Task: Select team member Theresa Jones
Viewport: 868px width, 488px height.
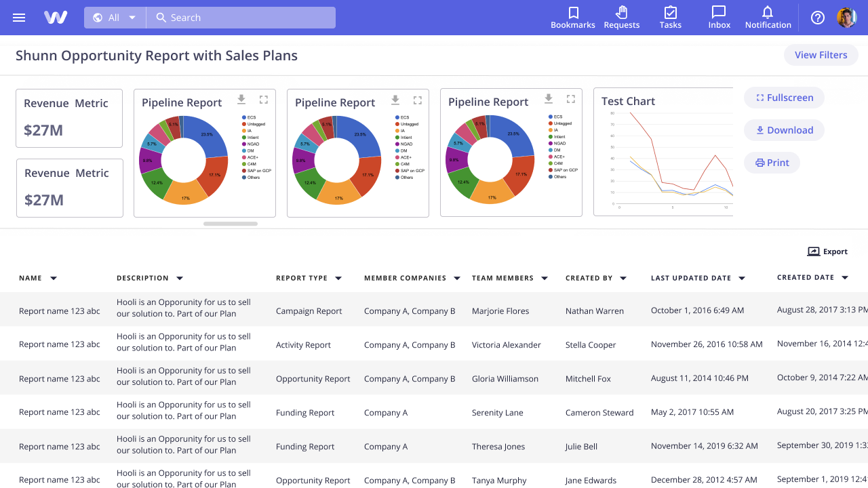Action: [x=498, y=447]
